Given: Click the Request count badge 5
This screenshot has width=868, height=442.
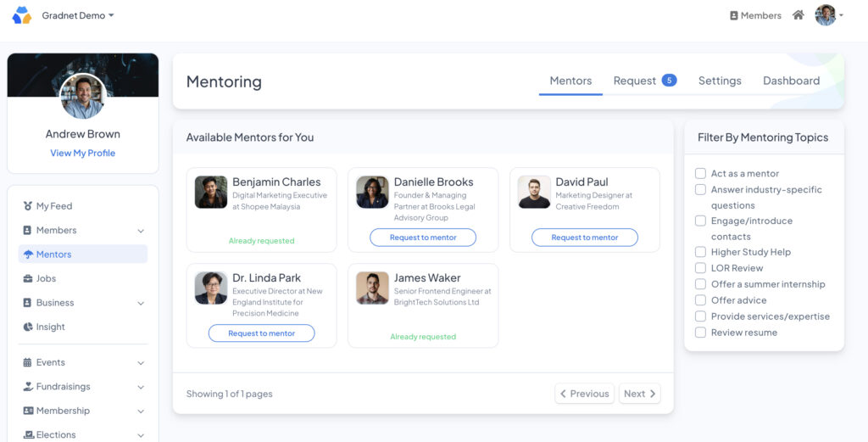Looking at the screenshot, I should pyautogui.click(x=670, y=81).
